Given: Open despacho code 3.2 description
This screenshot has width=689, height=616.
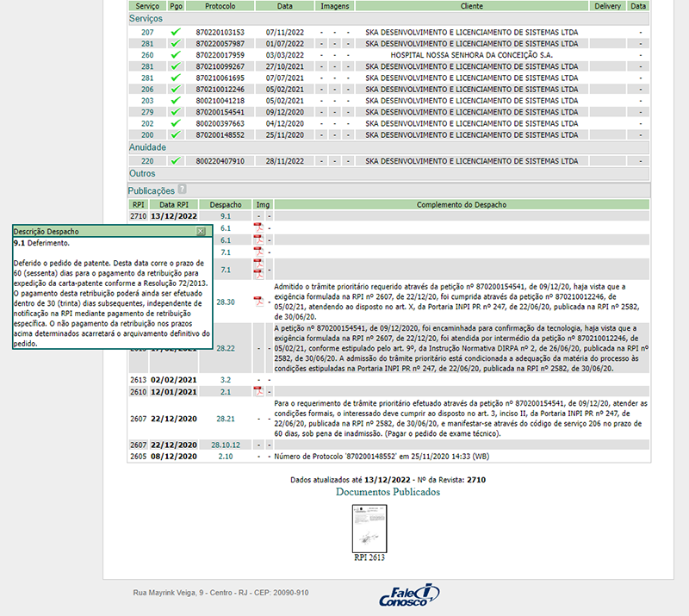Looking at the screenshot, I should [226, 379].
